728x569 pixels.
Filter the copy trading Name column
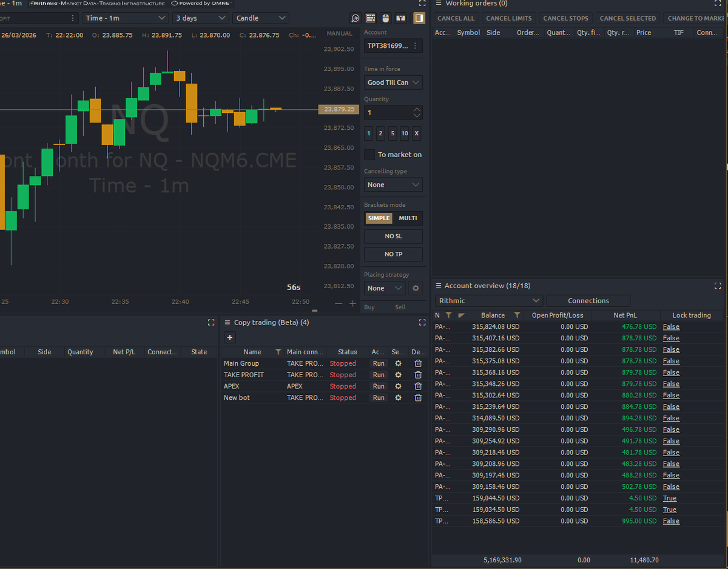[x=278, y=352]
